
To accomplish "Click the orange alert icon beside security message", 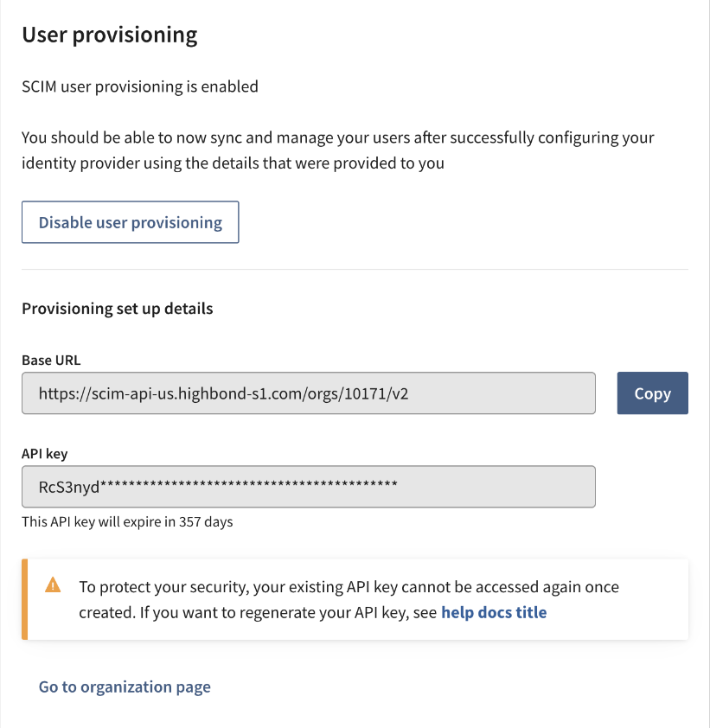I will point(53,585).
